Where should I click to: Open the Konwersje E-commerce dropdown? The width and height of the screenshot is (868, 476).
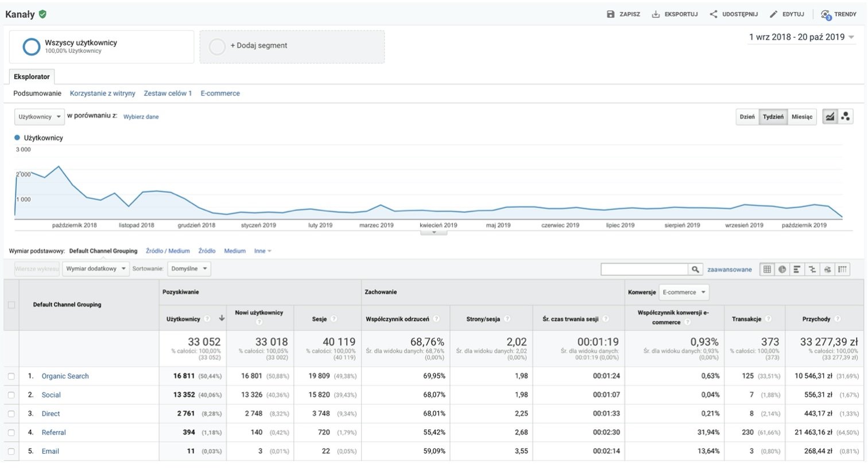[684, 292]
